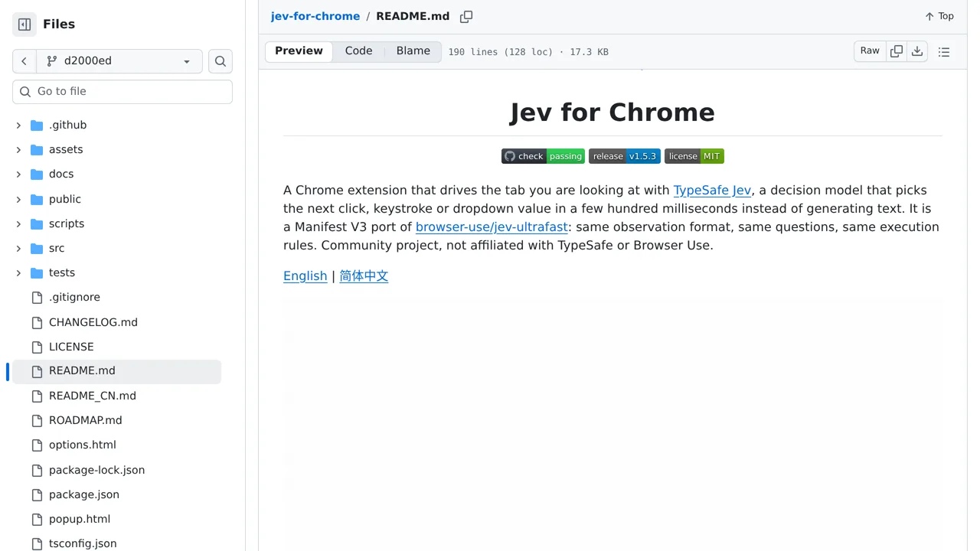Click the .gitignore file name

74,298
